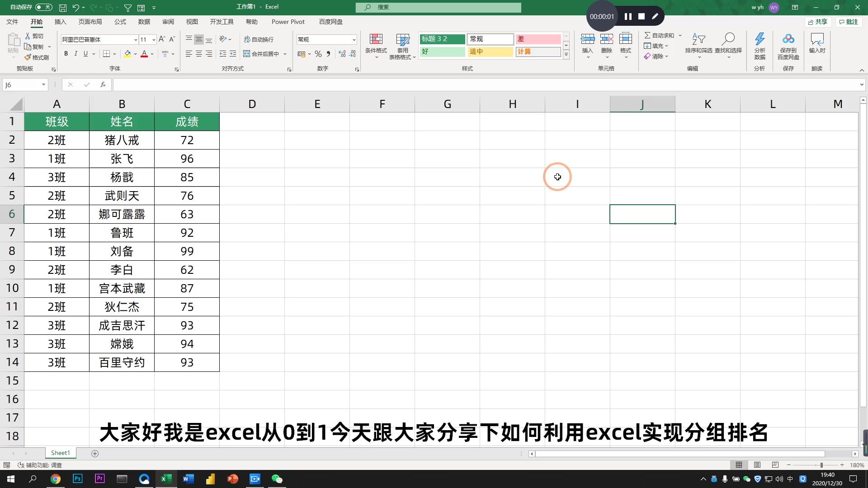This screenshot has height=488, width=868.
Task: Open Format as Table (套用表格格式)
Action: pyautogui.click(x=402, y=46)
